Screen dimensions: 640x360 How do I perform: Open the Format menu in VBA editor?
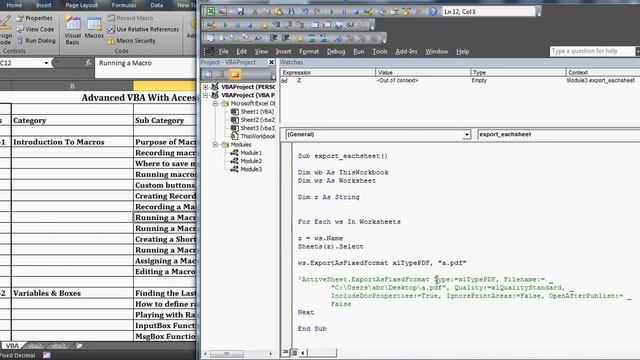(x=309, y=51)
